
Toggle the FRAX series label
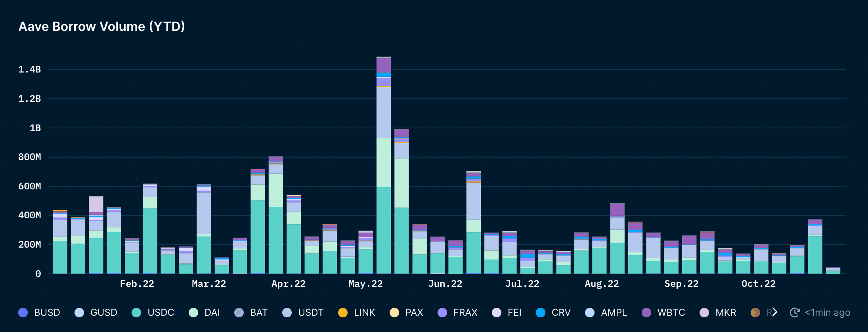(465, 313)
